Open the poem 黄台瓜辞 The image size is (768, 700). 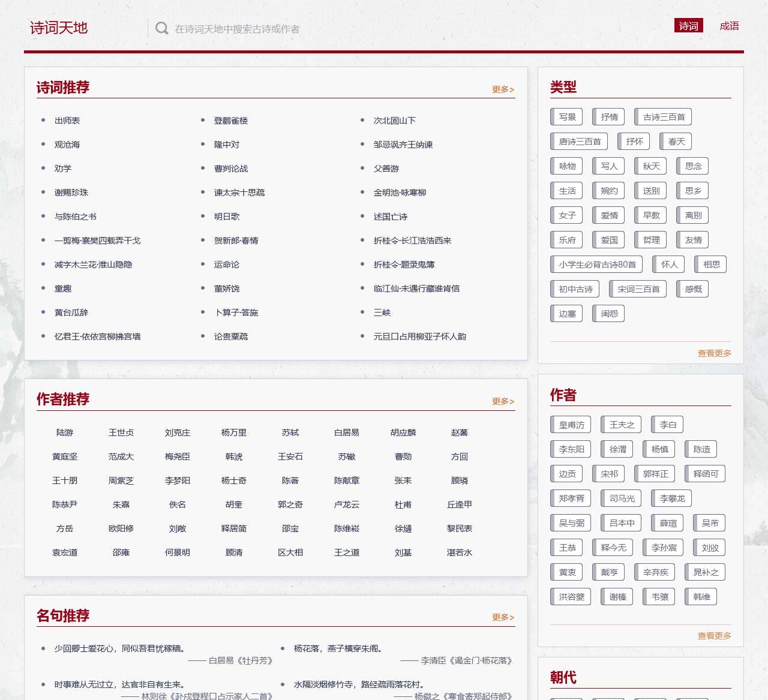pos(71,313)
